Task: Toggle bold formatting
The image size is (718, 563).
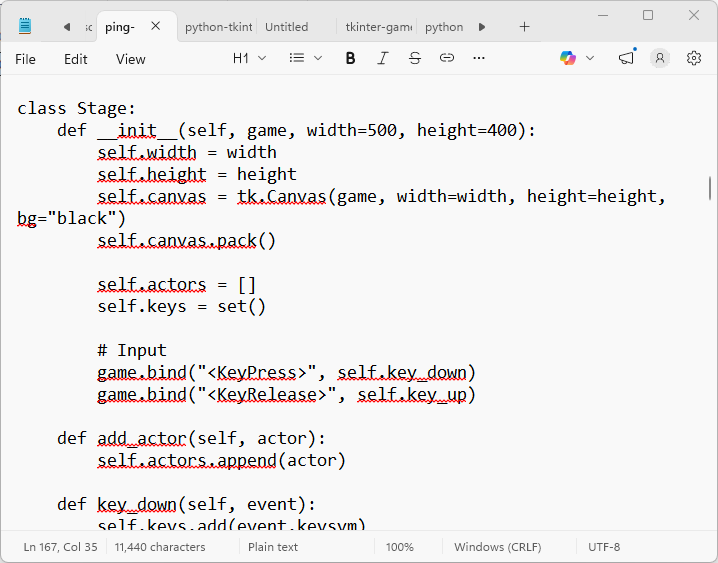Action: coord(350,58)
